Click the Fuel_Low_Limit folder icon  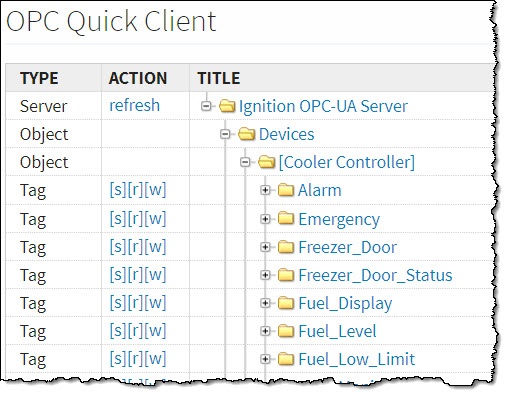286,359
